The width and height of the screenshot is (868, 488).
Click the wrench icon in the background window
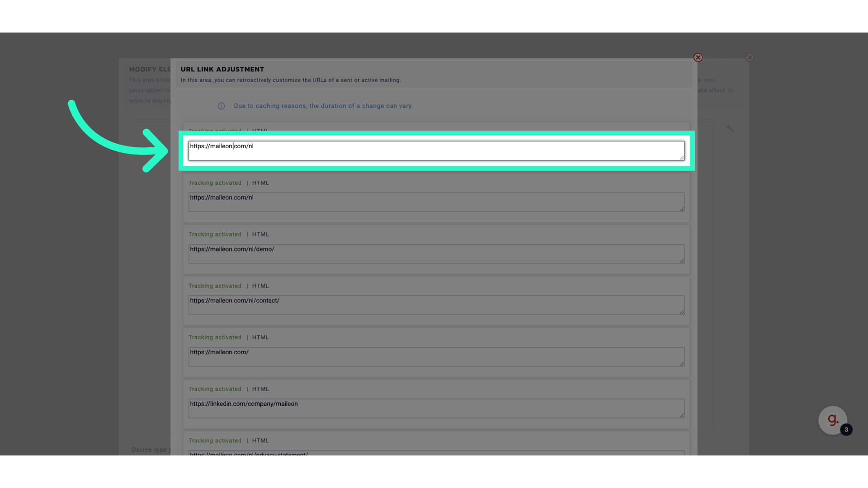point(729,128)
